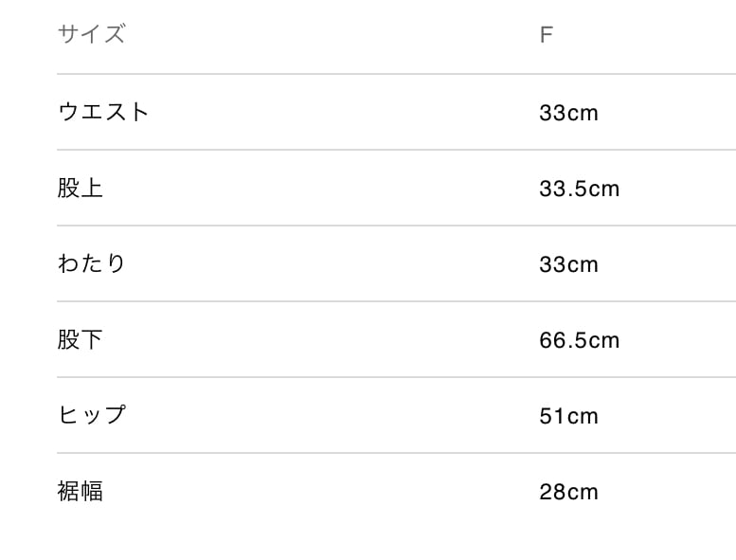Click the サイズ header label

91,35
